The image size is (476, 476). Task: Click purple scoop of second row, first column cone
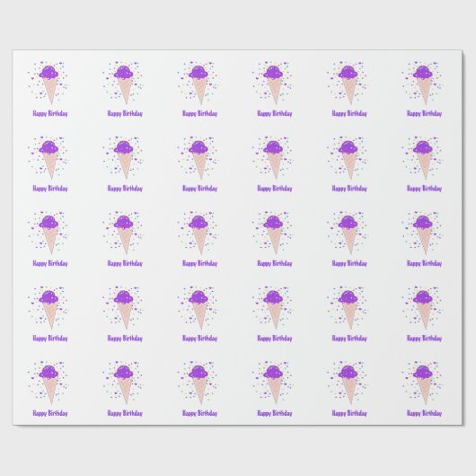coord(48,147)
